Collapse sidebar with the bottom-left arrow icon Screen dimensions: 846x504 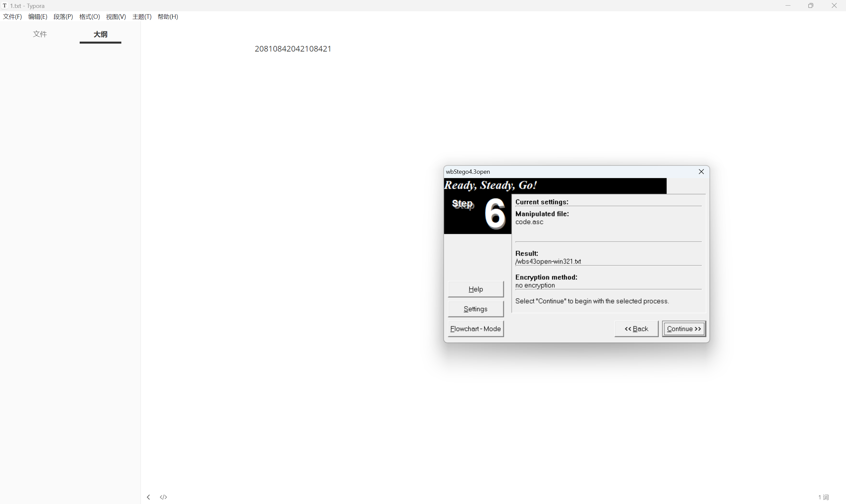tap(148, 497)
